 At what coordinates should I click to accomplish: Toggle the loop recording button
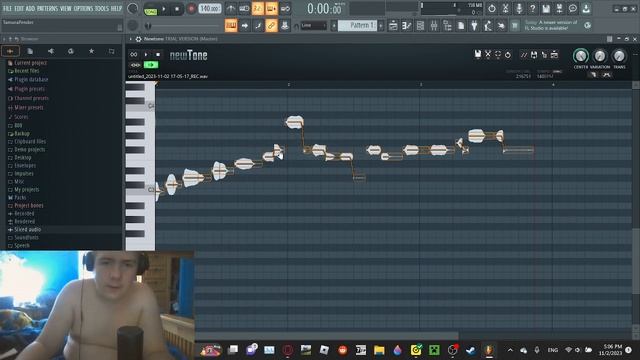pyautogui.click(x=285, y=9)
